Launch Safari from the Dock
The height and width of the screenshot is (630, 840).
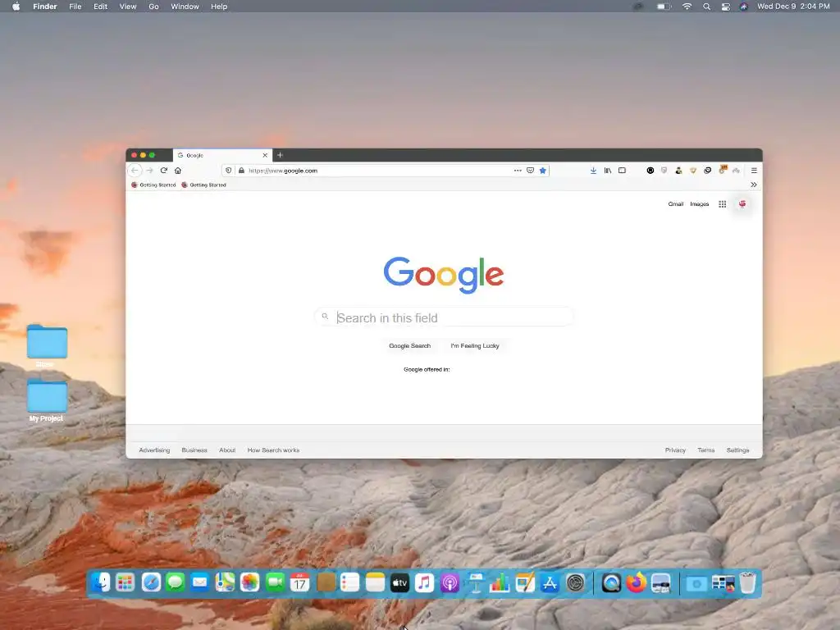(151, 582)
